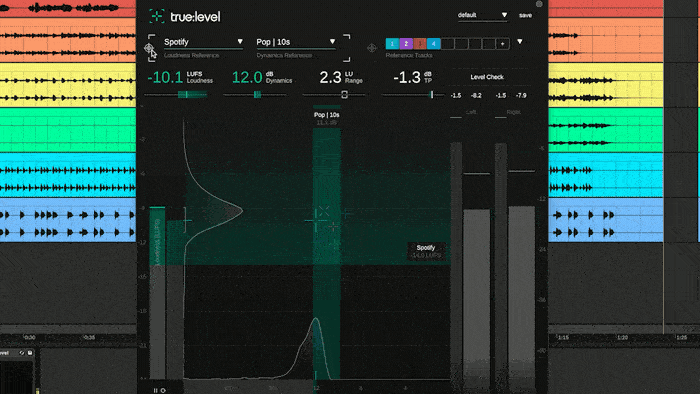700x394 pixels.
Task: Click the DAW's link icon in the bottom-left panel
Action: pyautogui.click(x=21, y=353)
